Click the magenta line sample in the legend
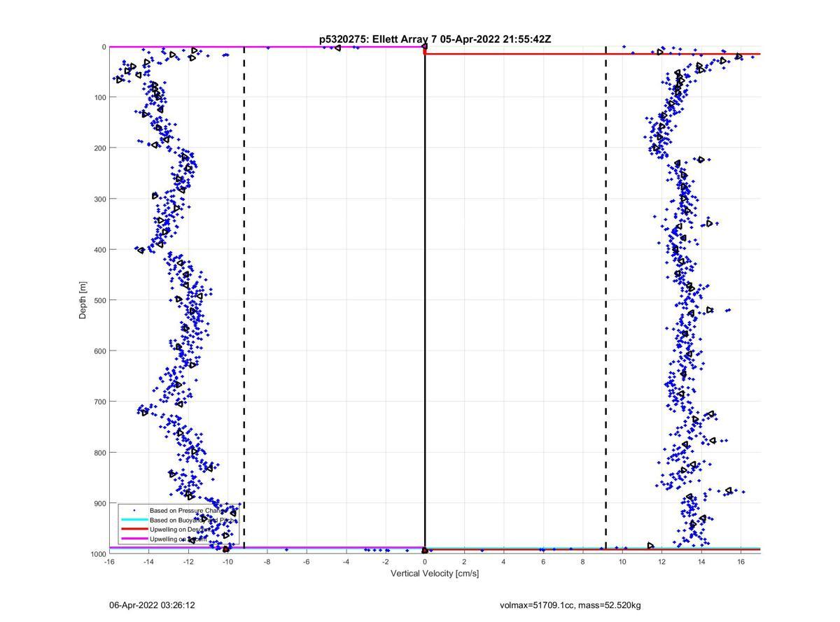840x622 pixels. point(134,539)
